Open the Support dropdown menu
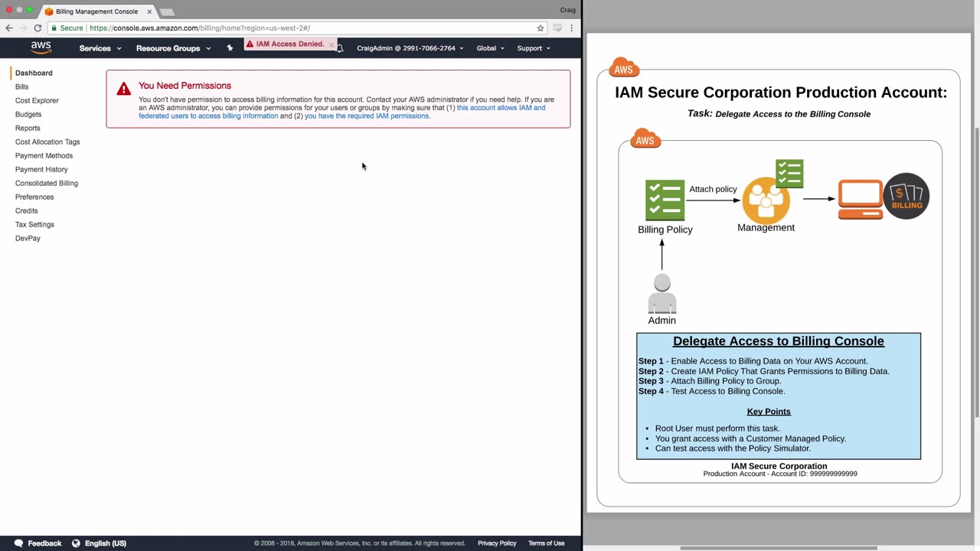The height and width of the screenshot is (551, 980). pyautogui.click(x=534, y=48)
